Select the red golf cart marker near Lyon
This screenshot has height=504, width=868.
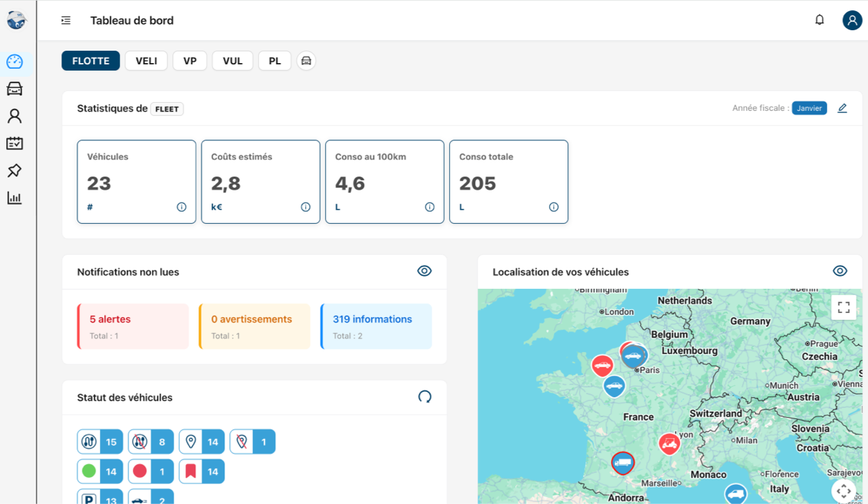(669, 444)
